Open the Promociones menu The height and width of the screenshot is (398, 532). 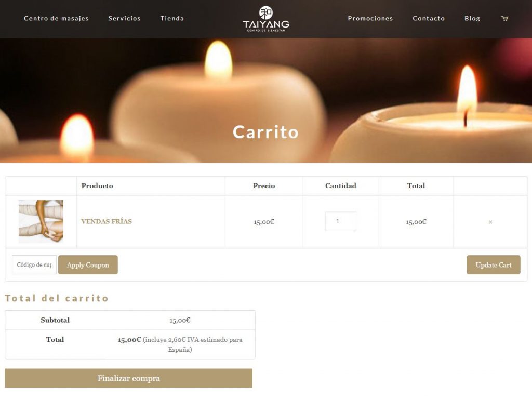coord(370,18)
